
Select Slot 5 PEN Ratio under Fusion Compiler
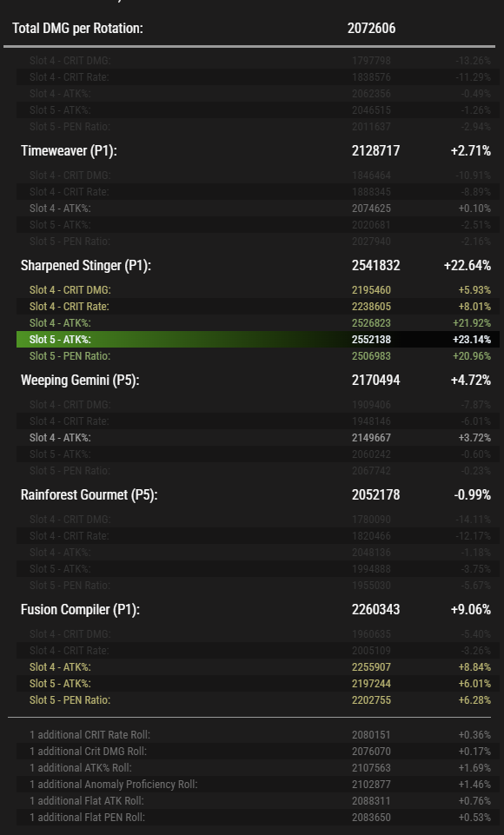[x=258, y=699]
